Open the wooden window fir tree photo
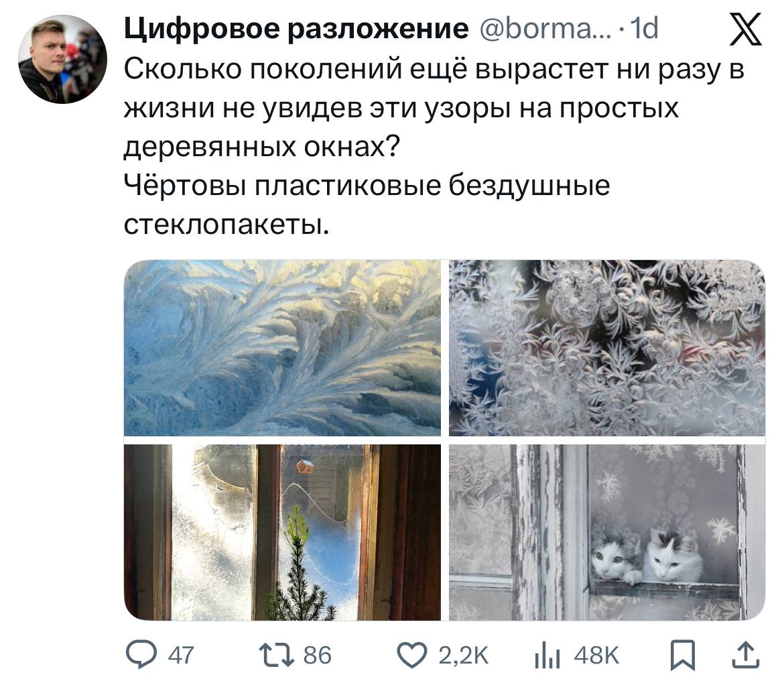Viewport: 784px width, 687px height. (x=283, y=532)
